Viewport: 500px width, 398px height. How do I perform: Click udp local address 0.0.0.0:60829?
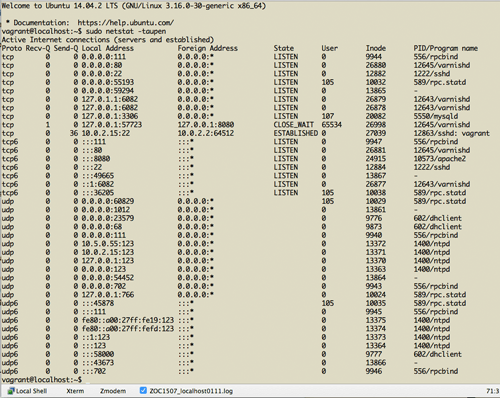click(x=108, y=201)
